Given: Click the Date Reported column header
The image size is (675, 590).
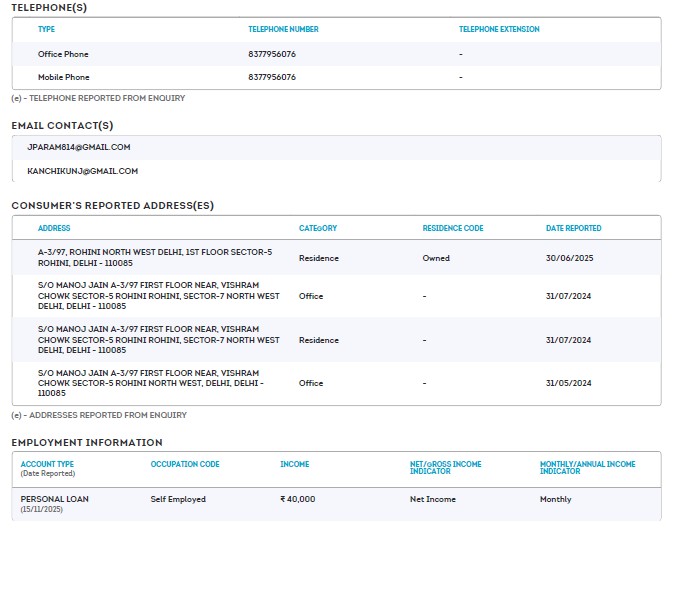Looking at the screenshot, I should pyautogui.click(x=574, y=228).
